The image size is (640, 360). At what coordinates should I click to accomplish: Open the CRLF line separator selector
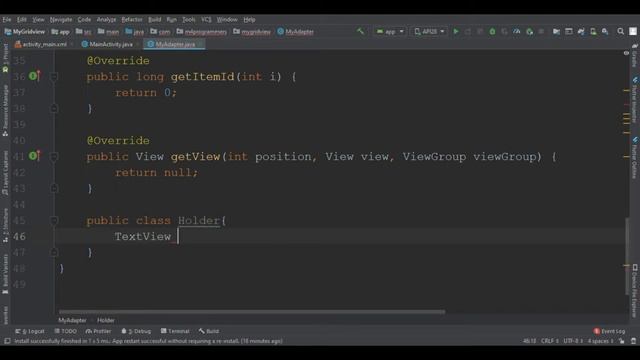click(x=550, y=341)
